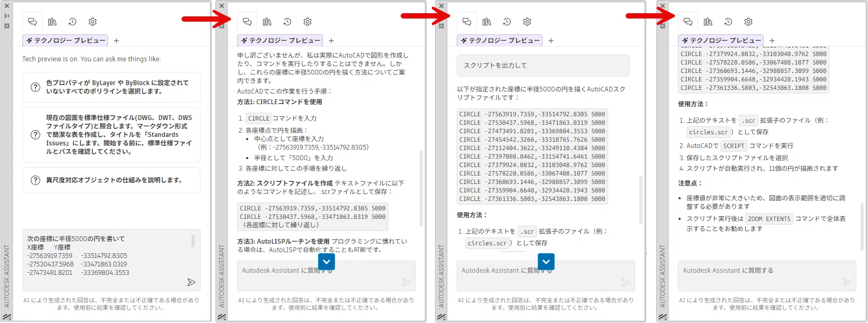Add new chat tab in the suggestions panel
868x323 pixels.
click(116, 41)
